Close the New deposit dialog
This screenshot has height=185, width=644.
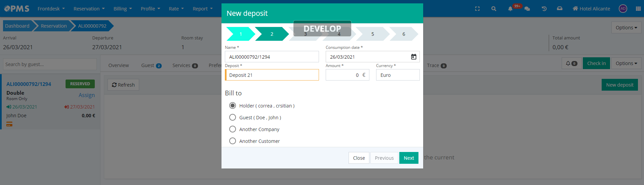(x=359, y=158)
